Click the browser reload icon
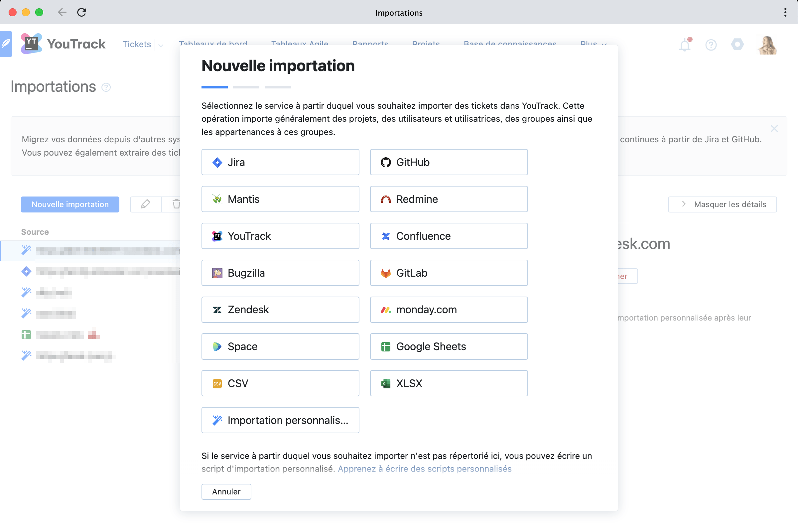 (x=82, y=13)
